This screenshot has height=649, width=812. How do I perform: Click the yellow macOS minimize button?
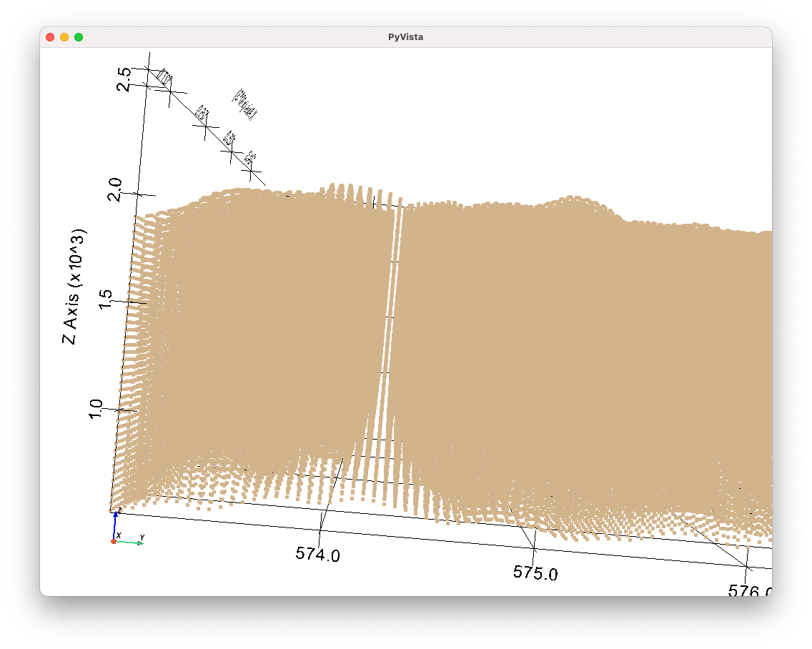pyautogui.click(x=64, y=36)
